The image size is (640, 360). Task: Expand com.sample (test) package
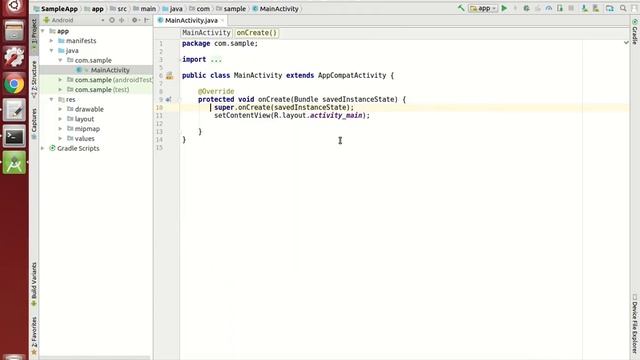(60, 90)
